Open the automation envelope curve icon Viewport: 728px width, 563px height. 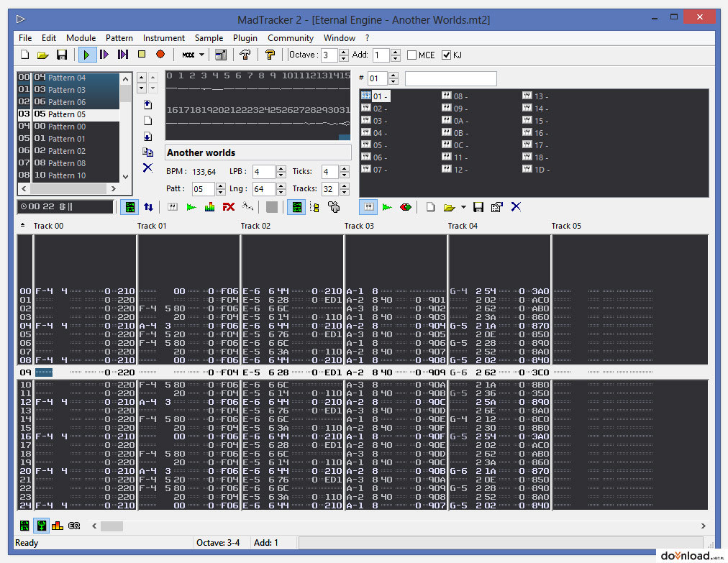click(247, 207)
